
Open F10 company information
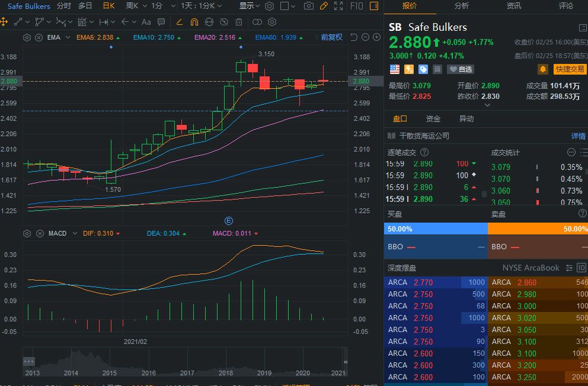(x=356, y=6)
